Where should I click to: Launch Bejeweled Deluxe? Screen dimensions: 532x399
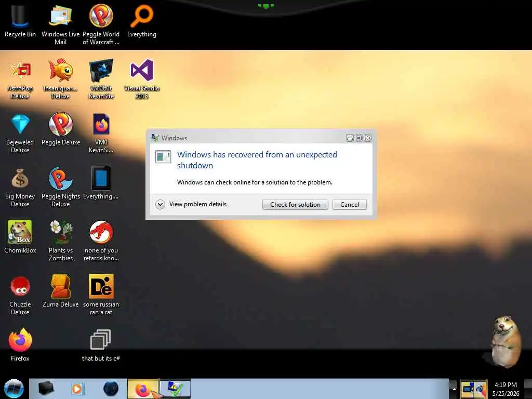(20, 133)
